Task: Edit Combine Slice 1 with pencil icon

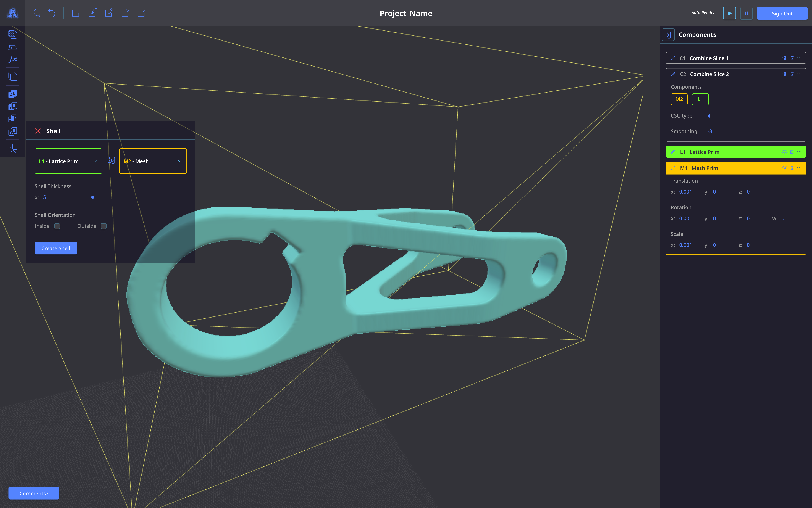Action: (673, 58)
